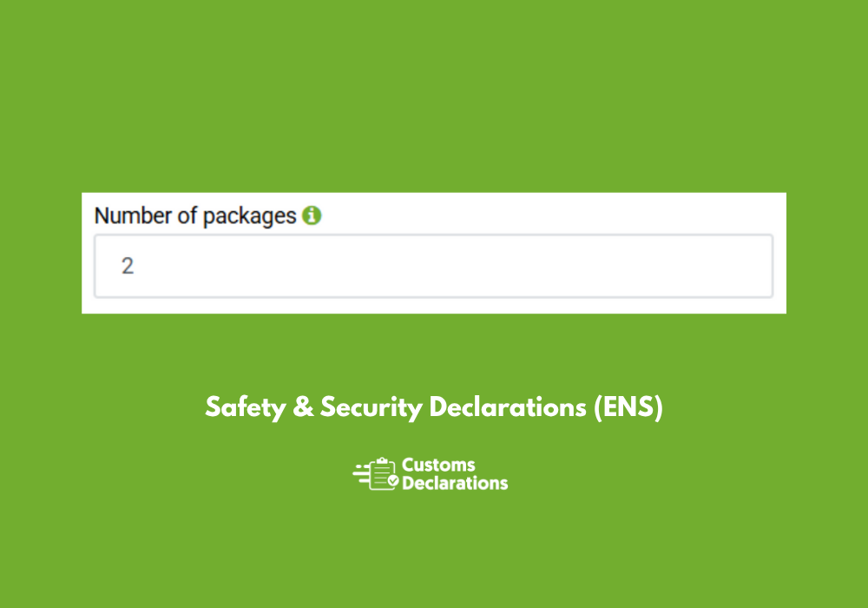Click the word Security in the heading
The height and width of the screenshot is (608, 868).
[372, 407]
